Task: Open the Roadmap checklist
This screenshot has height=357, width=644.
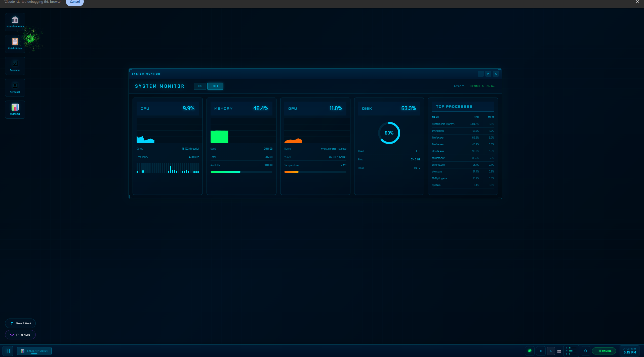Action: (15, 65)
